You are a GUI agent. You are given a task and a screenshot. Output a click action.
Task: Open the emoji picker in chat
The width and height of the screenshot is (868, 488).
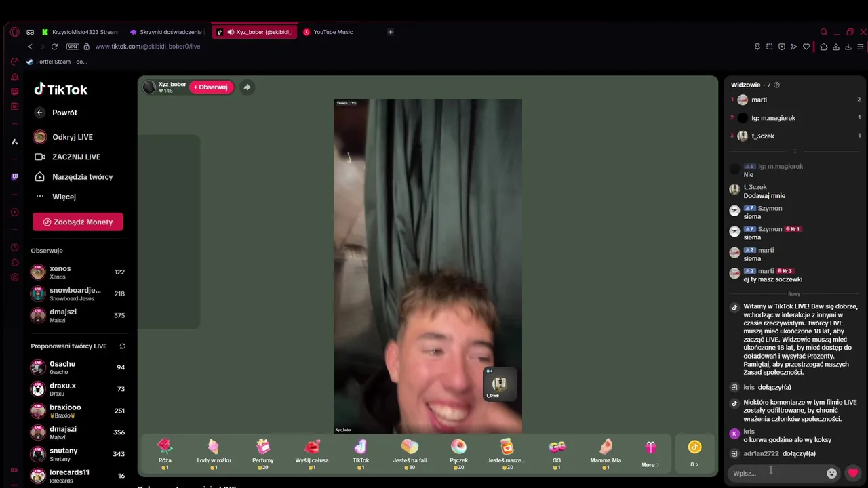[832, 473]
